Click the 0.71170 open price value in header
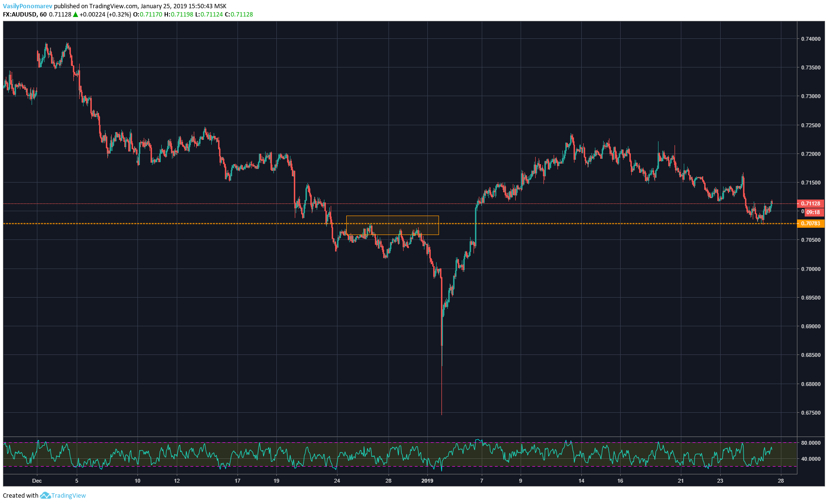 tap(151, 15)
